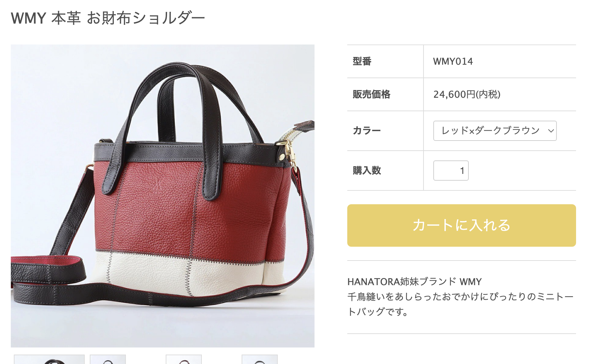Image resolution: width=598 pixels, height=364 pixels.
Task: Click the カートに入れる button
Action: 461,225
